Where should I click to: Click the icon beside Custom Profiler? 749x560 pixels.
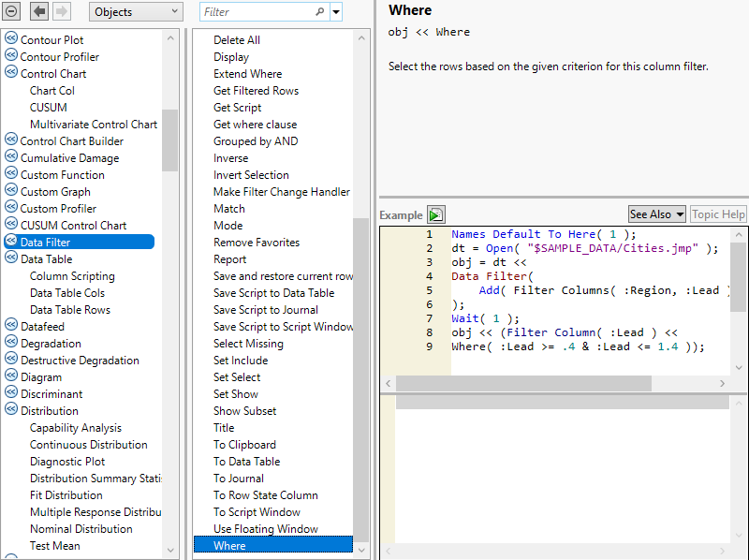[11, 207]
